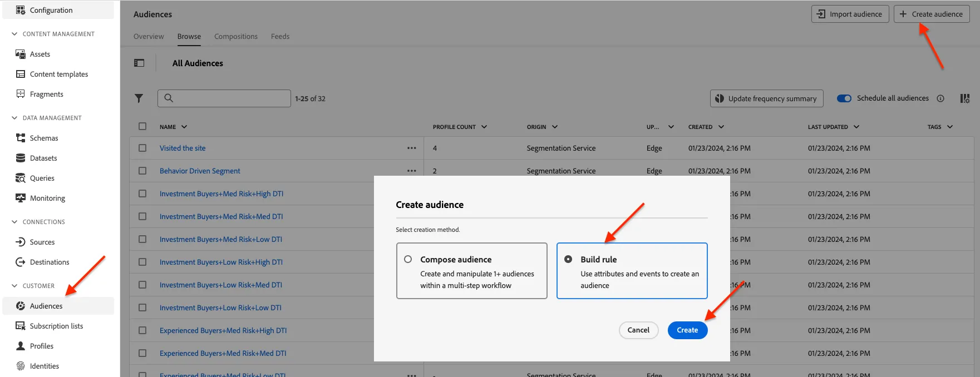The width and height of the screenshot is (980, 377).
Task: Select the Build rule radio option
Action: point(568,259)
